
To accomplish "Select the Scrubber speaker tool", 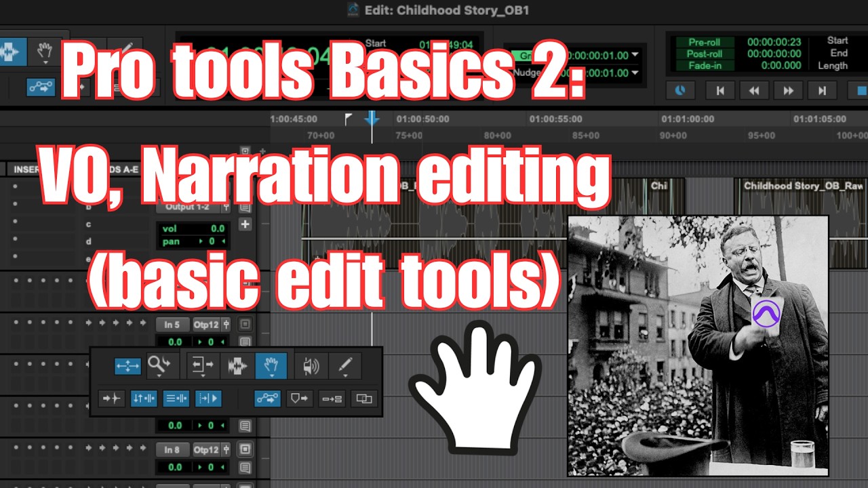I will (311, 366).
